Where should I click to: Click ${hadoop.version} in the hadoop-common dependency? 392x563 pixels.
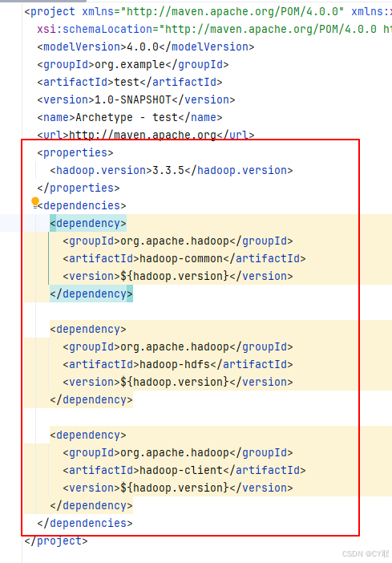click(175, 276)
